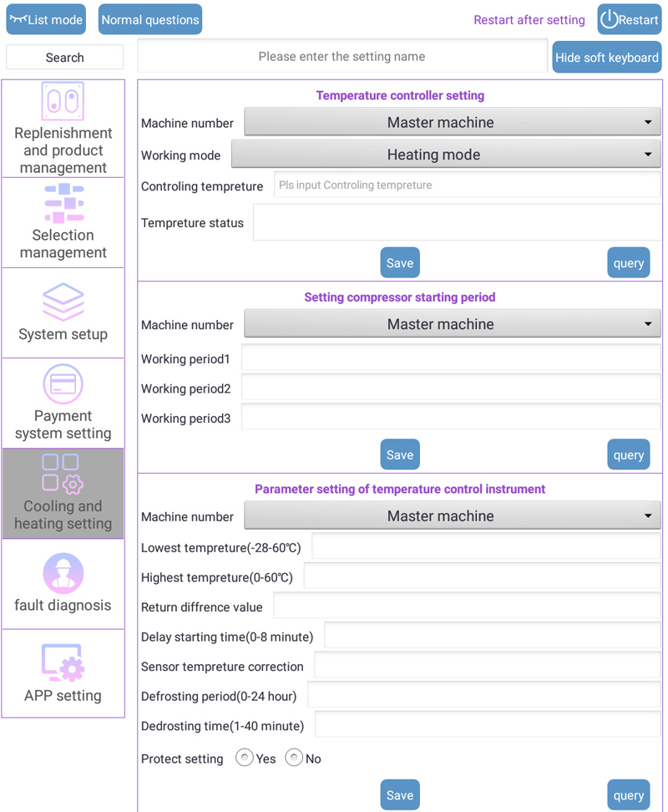The image size is (668, 812).
Task: Click the Sensor tempreture correction field
Action: click(x=488, y=665)
